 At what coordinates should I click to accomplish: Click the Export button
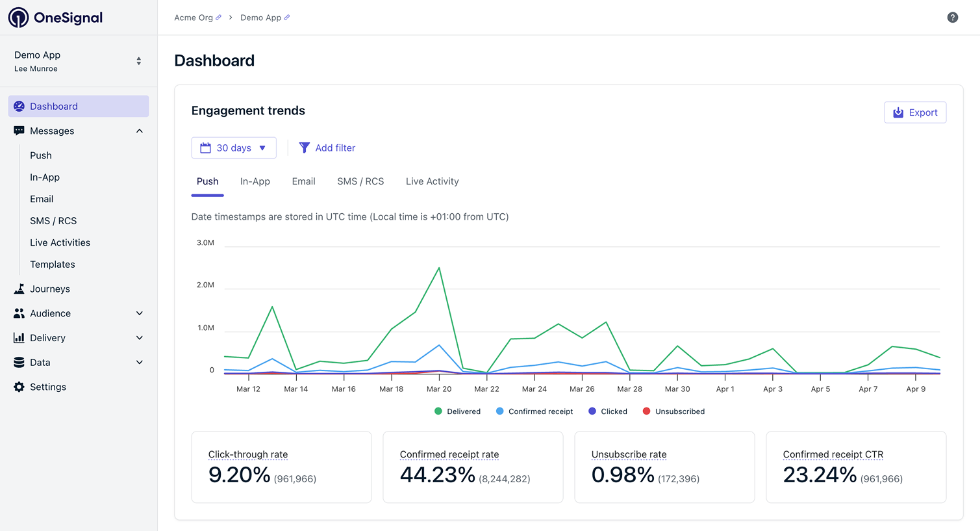pyautogui.click(x=915, y=112)
